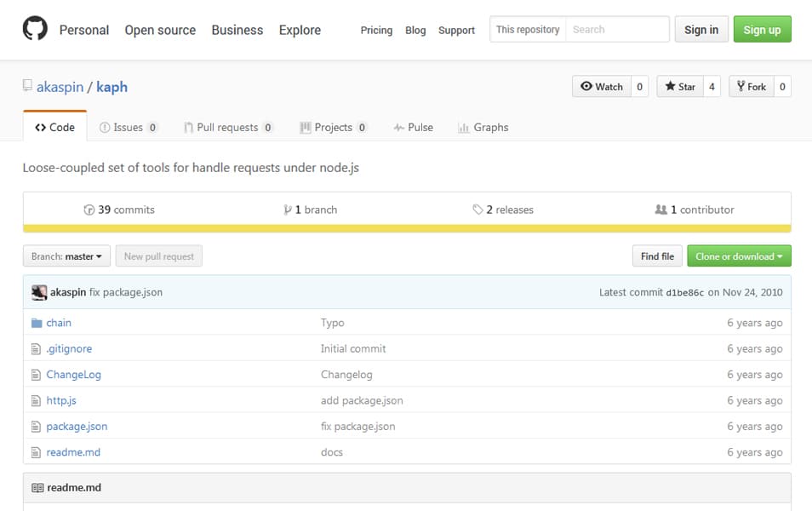The image size is (812, 511).
Task: Click the yellow language color bar
Action: 407,228
